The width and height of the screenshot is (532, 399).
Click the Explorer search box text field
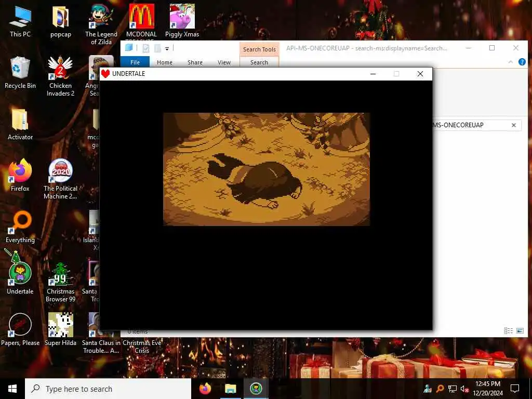tap(470, 125)
